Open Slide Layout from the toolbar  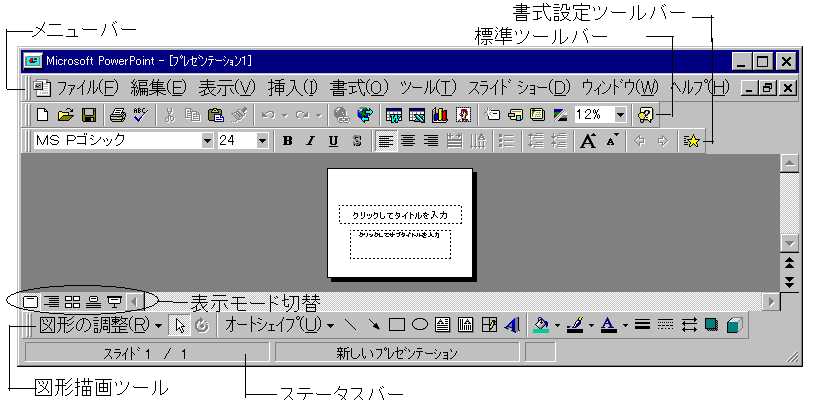click(514, 115)
